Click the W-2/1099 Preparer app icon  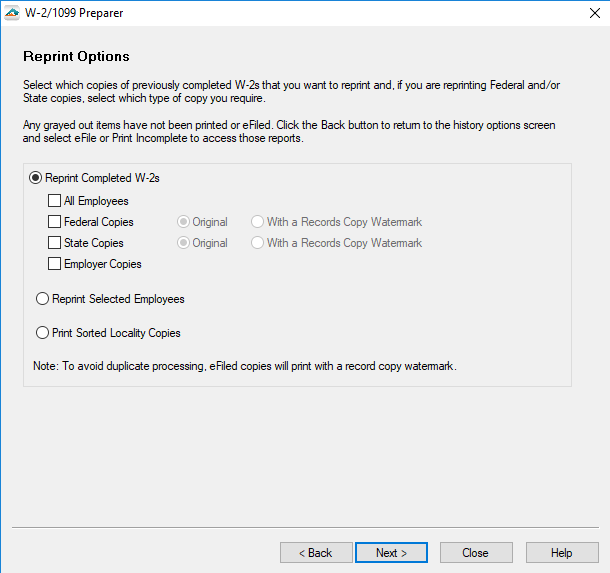pos(12,13)
